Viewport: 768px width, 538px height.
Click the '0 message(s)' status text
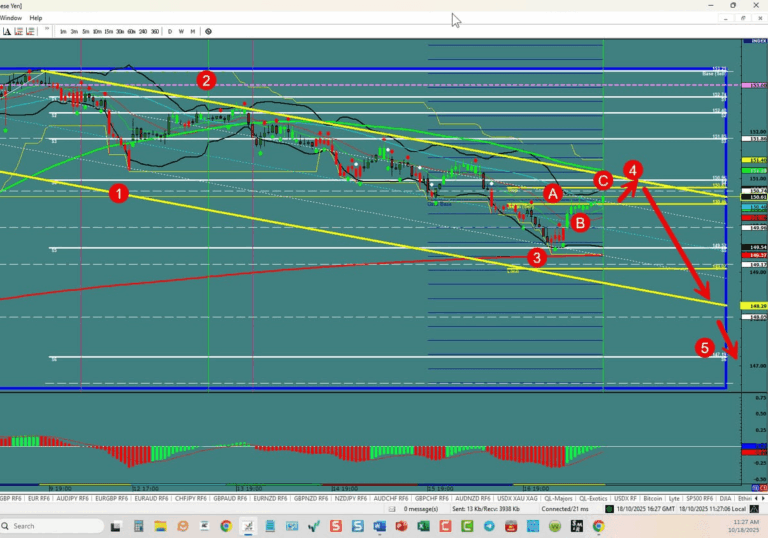[421, 509]
